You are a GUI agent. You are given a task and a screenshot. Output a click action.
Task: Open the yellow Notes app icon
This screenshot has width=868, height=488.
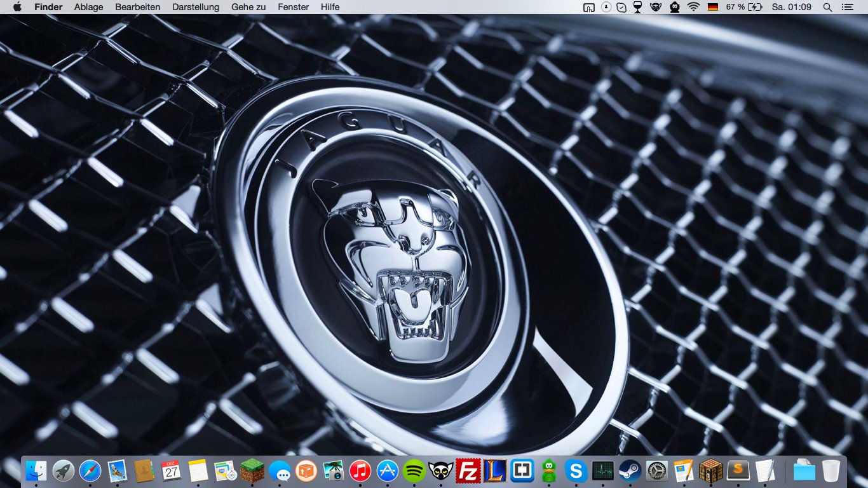198,471
